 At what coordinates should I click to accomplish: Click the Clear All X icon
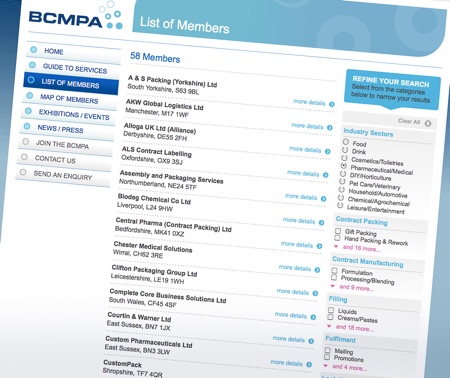(x=428, y=123)
